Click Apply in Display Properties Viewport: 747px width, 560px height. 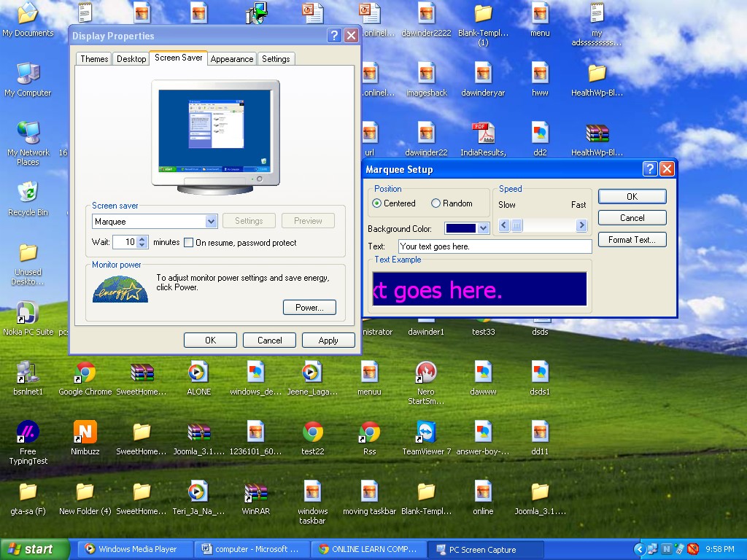point(328,340)
